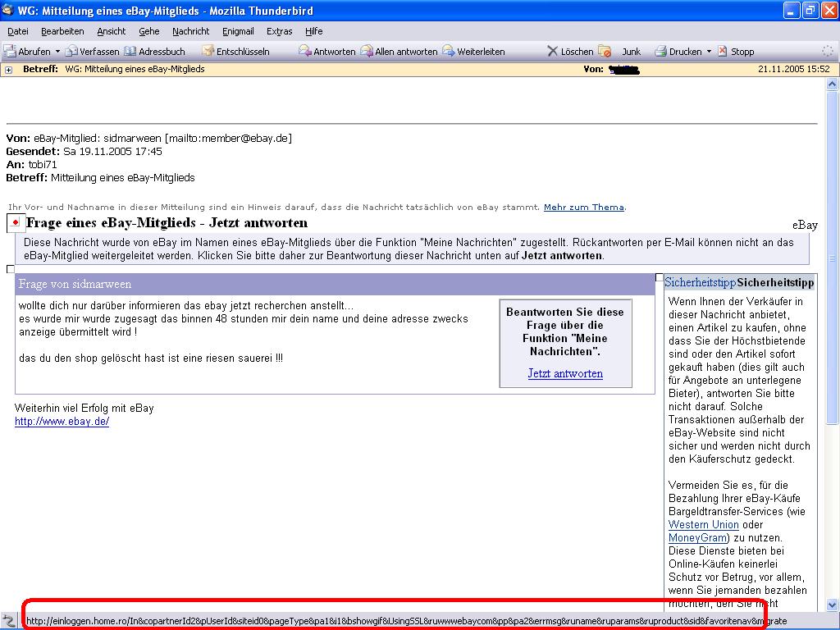The image size is (840, 630).
Task: Click the 'Jetzt antworten' link
Action: pyautogui.click(x=565, y=373)
